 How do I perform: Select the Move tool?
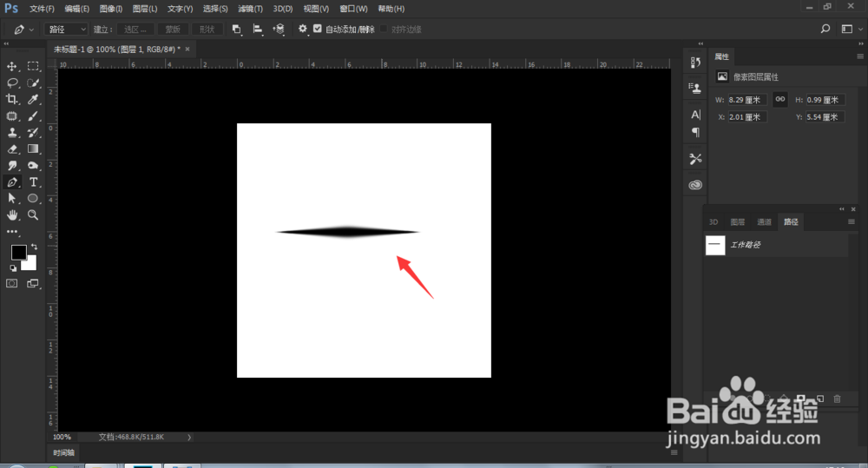pyautogui.click(x=11, y=67)
